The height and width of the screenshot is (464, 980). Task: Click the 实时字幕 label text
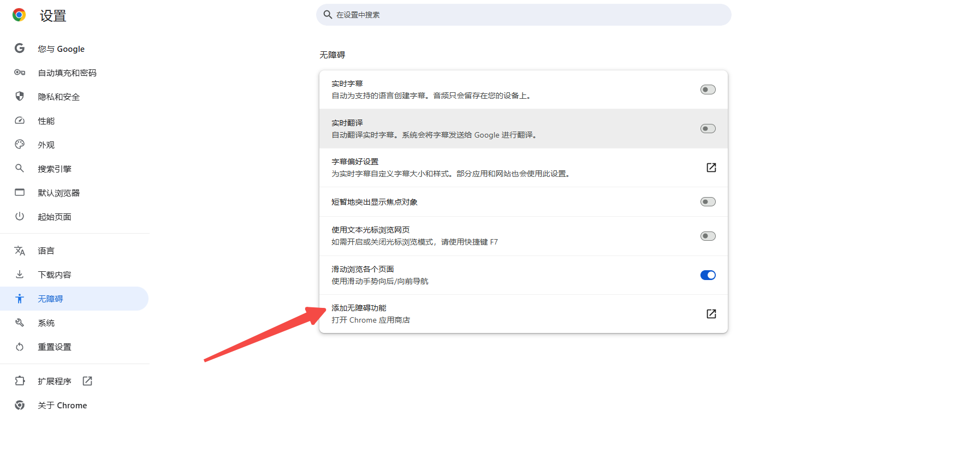tap(347, 84)
